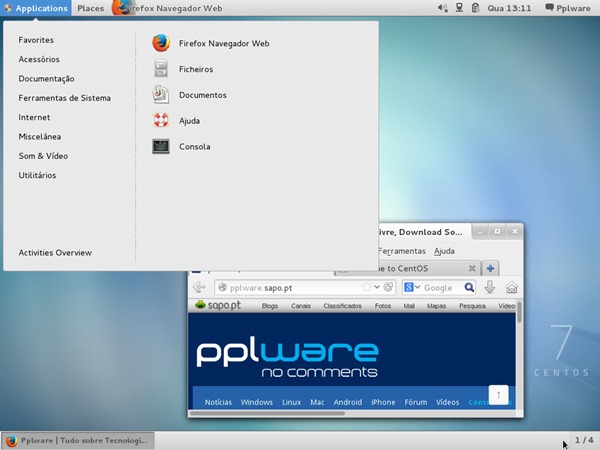
Task: Open the Windows section on Pplware
Action: pos(257,402)
